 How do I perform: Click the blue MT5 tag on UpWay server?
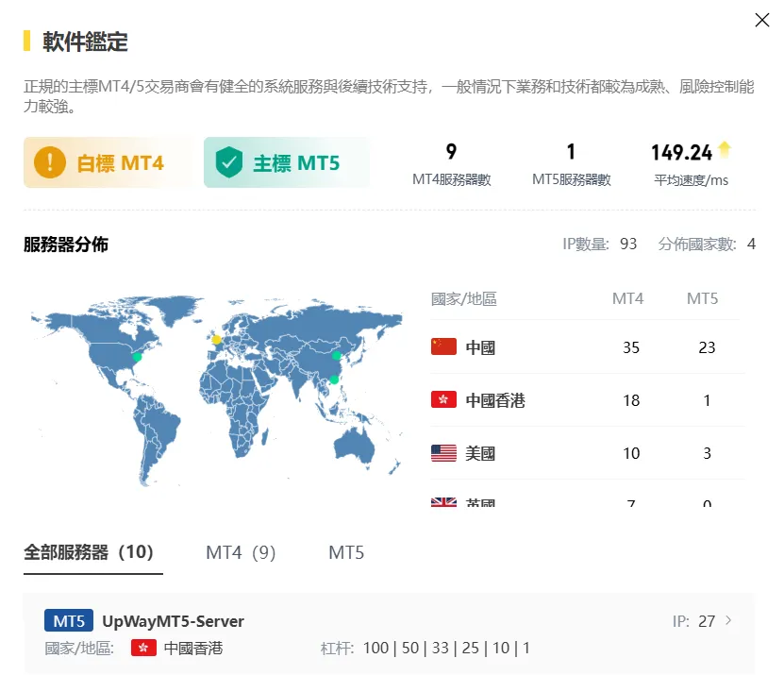pyautogui.click(x=69, y=621)
